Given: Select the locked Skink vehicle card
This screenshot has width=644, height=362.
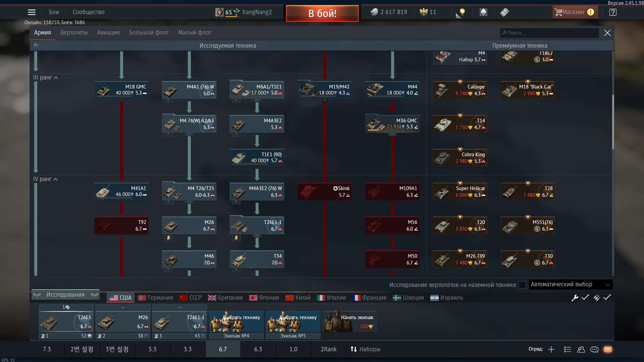Looking at the screenshot, I should click(x=325, y=191).
